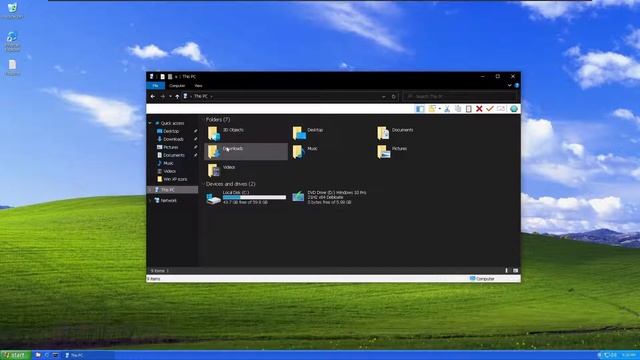The height and width of the screenshot is (360, 640).
Task: Open the address bar history dropdown
Action: point(383,97)
